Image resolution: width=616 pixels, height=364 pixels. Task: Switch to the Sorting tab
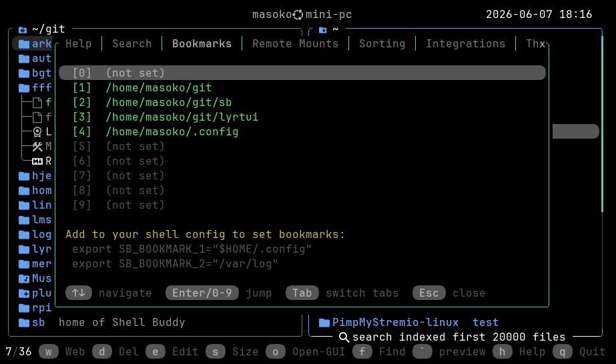point(382,43)
